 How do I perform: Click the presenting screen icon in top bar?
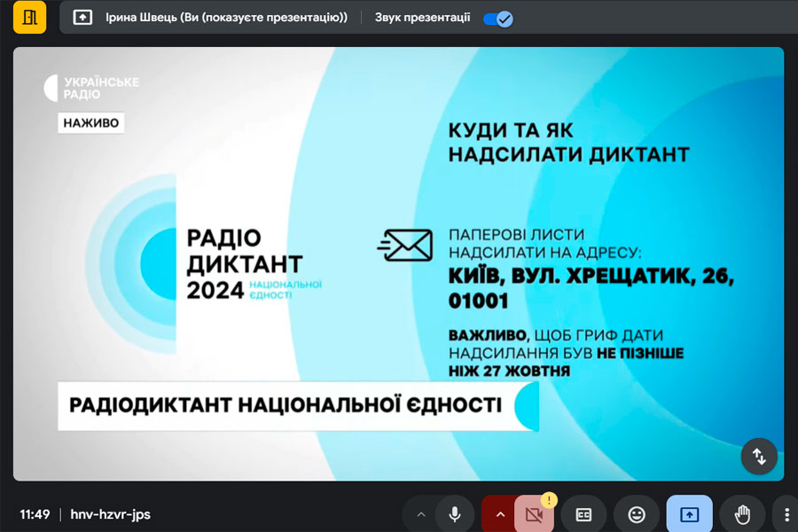pyautogui.click(x=82, y=18)
